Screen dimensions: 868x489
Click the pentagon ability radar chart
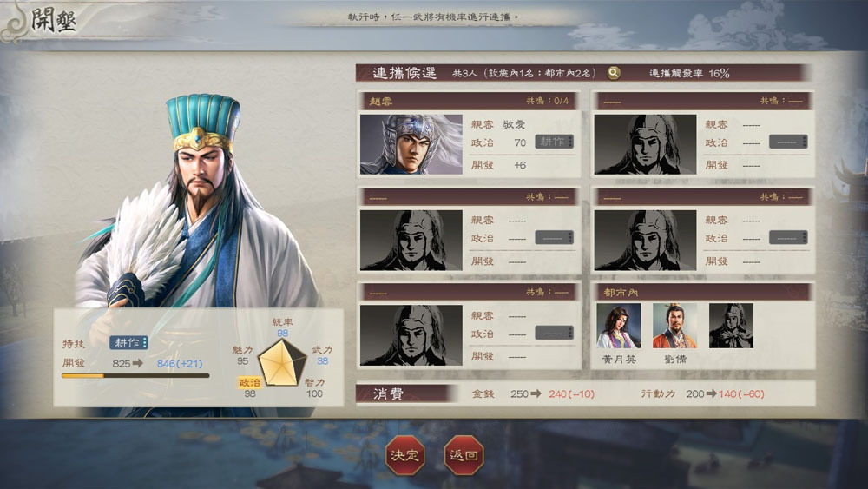tap(282, 363)
